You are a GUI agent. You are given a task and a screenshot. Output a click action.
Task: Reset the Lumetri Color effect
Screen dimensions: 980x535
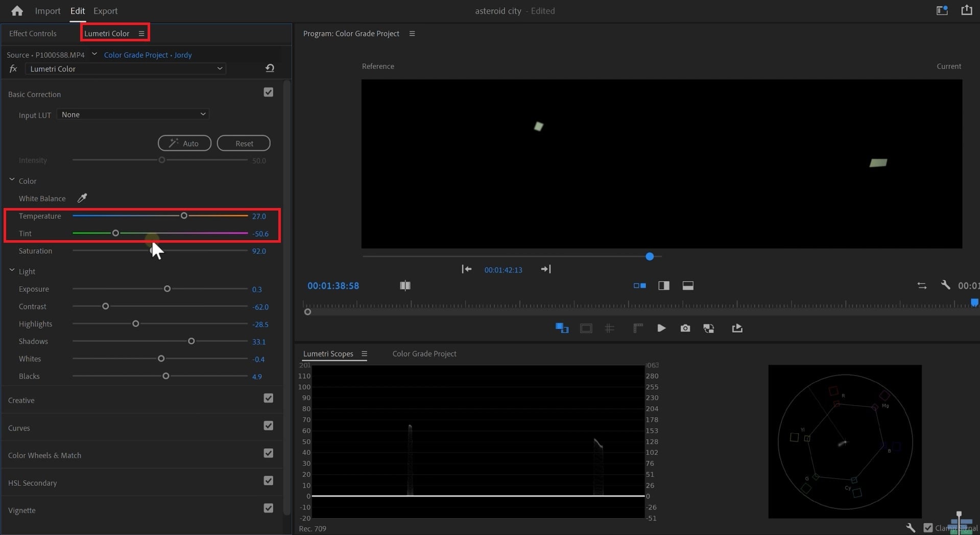pos(270,68)
